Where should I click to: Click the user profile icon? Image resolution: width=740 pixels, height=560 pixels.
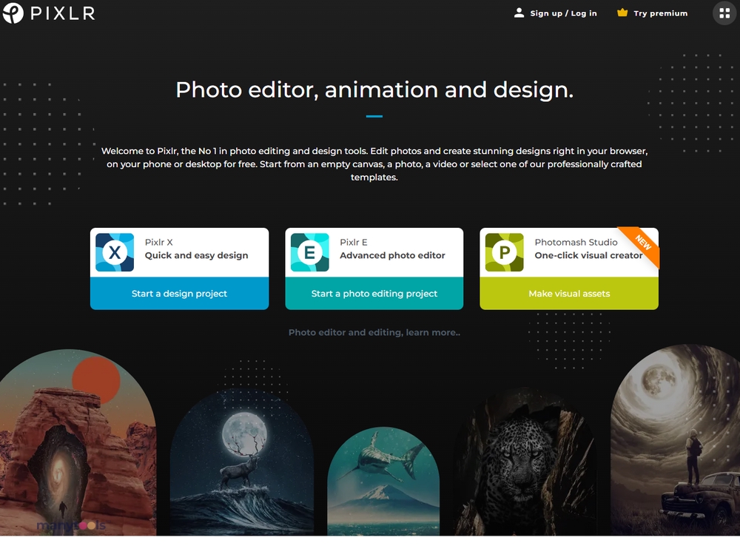[x=519, y=13]
